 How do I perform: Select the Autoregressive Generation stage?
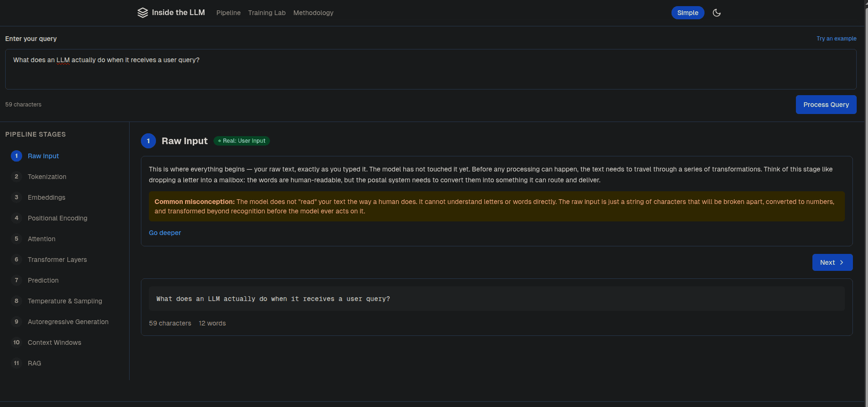[65, 322]
